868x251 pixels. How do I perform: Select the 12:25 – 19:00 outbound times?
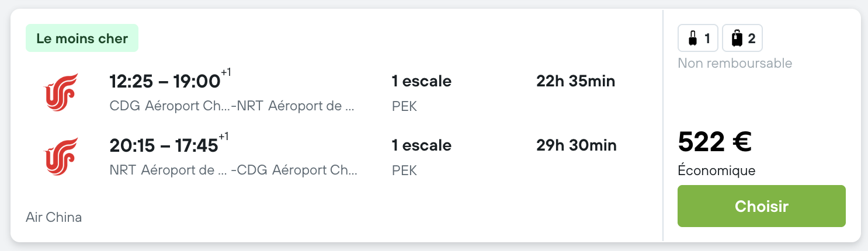tap(165, 82)
